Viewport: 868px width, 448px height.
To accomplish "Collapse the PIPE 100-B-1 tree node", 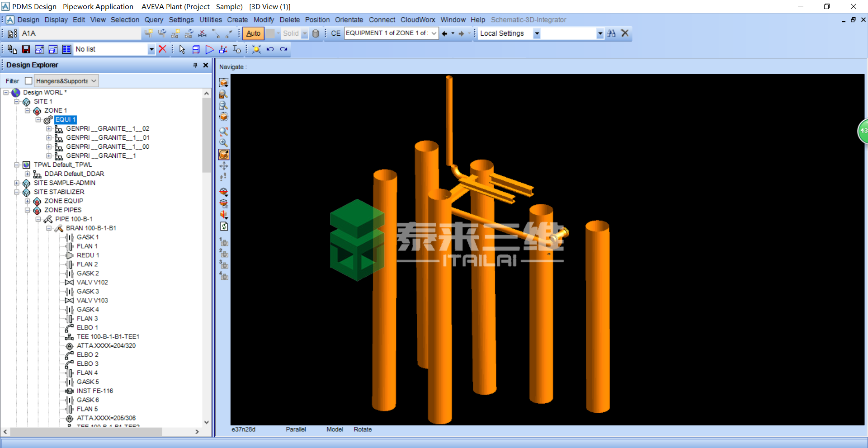I will (x=38, y=219).
